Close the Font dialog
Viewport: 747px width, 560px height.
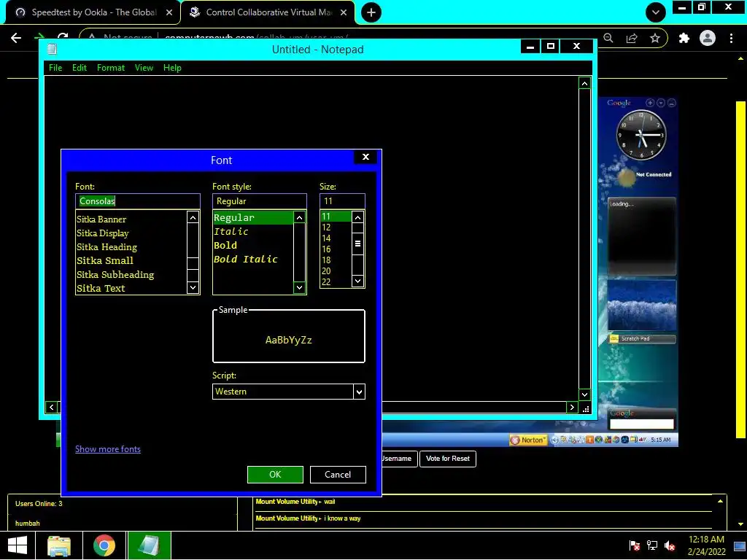[365, 157]
